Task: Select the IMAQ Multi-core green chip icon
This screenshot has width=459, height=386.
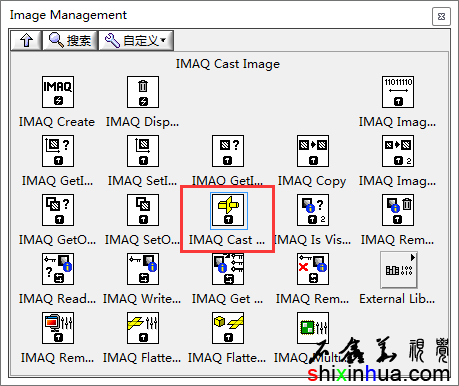Action: point(313,328)
